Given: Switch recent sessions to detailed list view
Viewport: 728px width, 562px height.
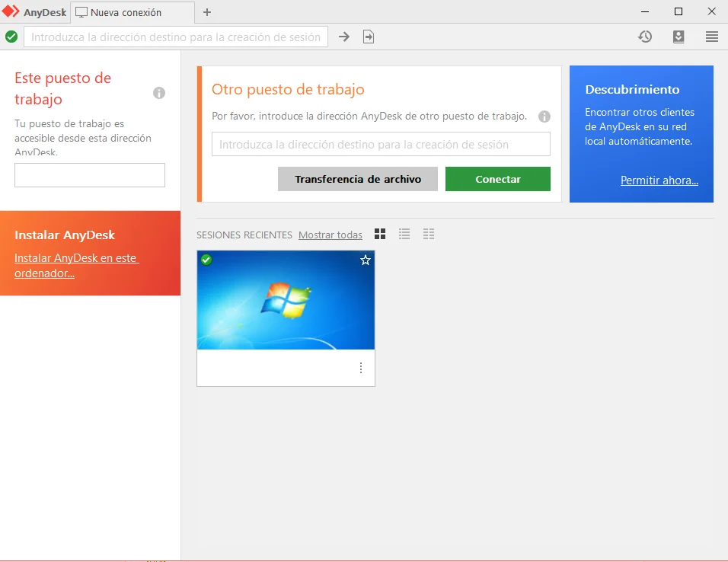Looking at the screenshot, I should pyautogui.click(x=429, y=234).
